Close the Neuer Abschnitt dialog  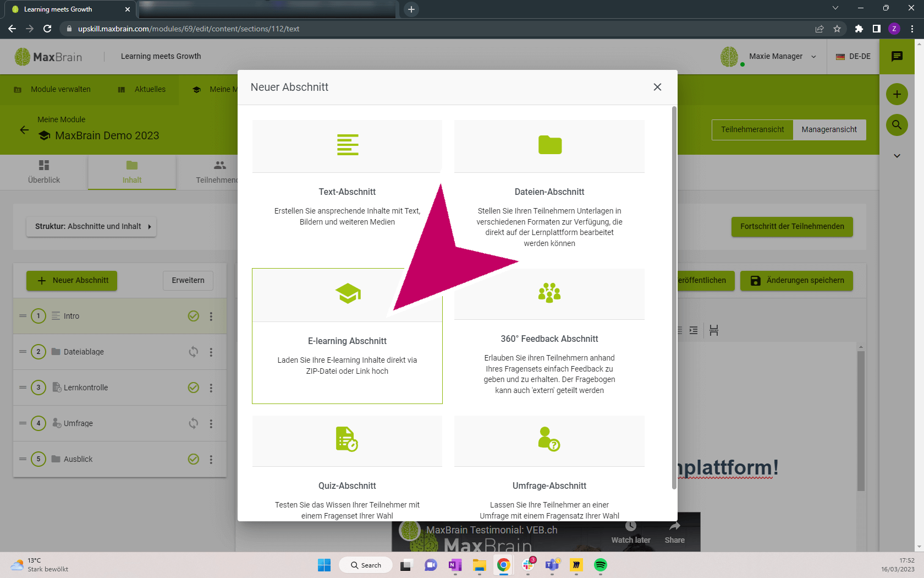coord(657,87)
